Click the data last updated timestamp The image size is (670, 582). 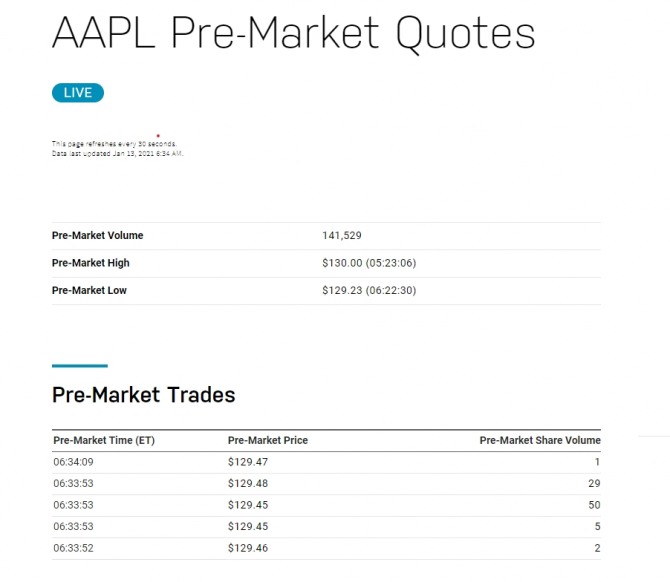117,153
